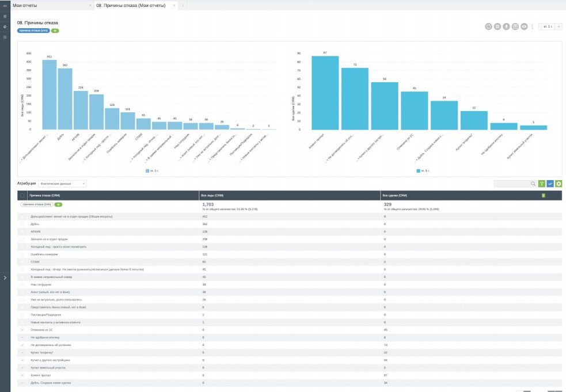This screenshot has width=566, height=392.
Task: Click in the table search field
Action: click(x=512, y=184)
